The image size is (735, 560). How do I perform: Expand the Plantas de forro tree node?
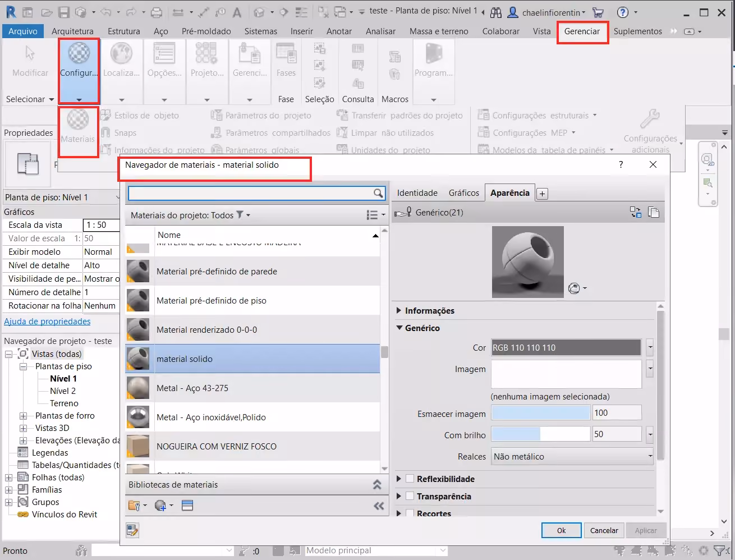[23, 416]
